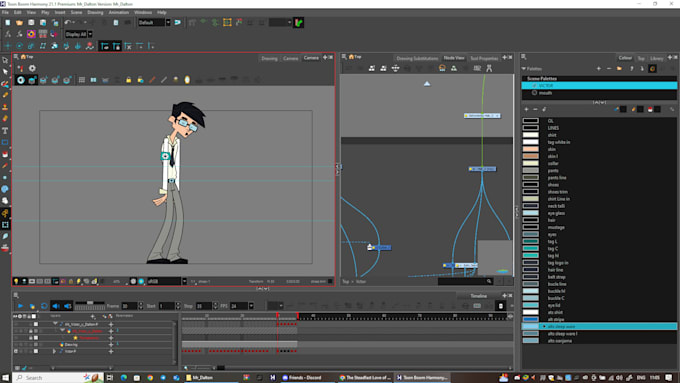Open the Display All dropdown
Screen dimensions: 680x383
(90, 34)
